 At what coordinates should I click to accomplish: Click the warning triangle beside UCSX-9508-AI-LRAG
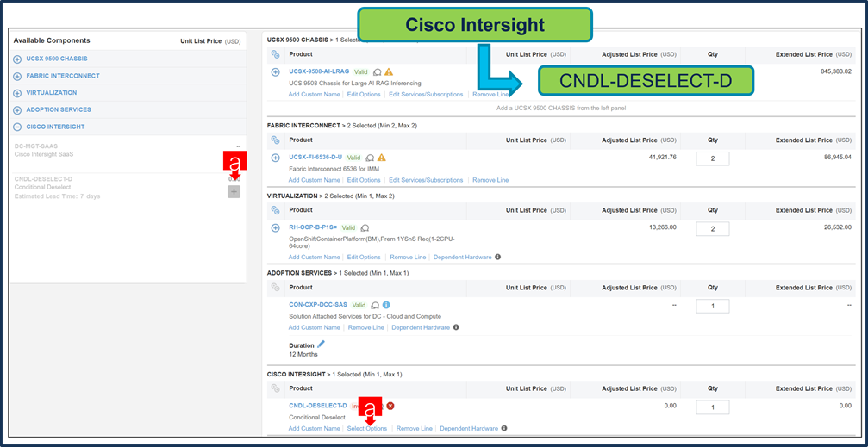pos(389,72)
